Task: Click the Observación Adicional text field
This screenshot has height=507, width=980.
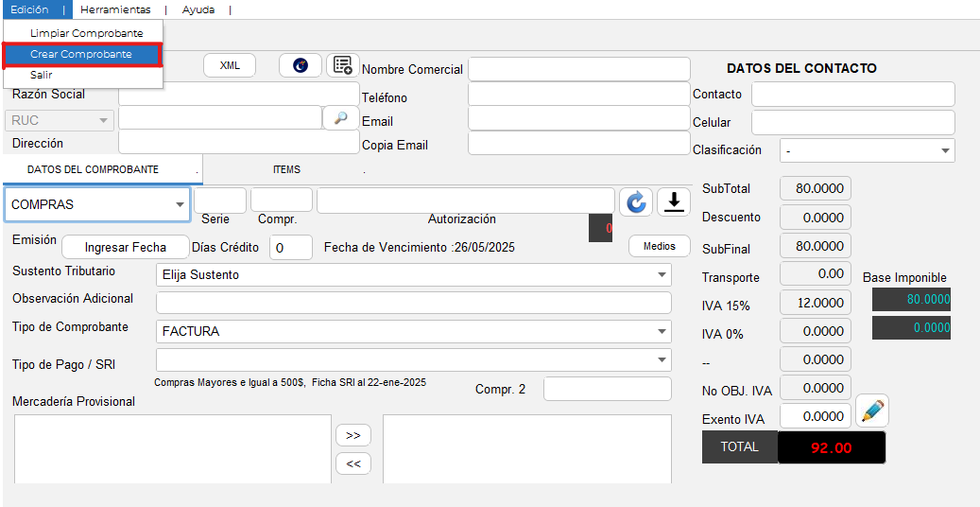Action: [x=413, y=303]
